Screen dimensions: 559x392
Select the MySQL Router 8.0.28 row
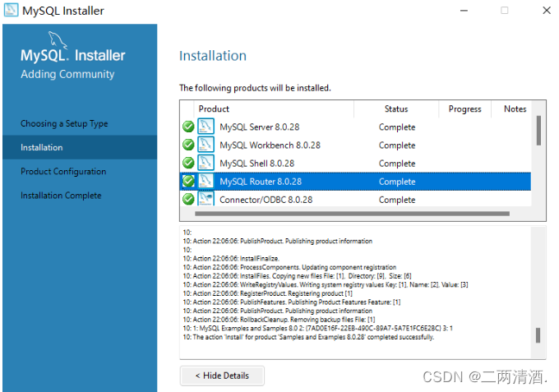click(x=356, y=182)
